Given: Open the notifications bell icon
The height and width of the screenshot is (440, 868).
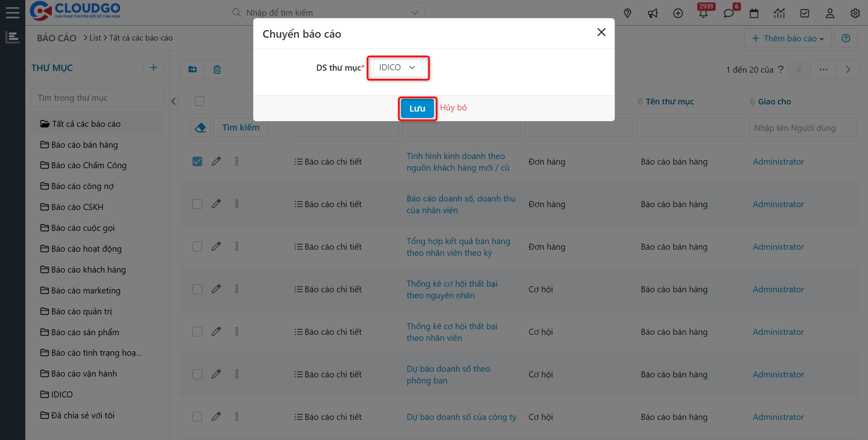Looking at the screenshot, I should point(704,13).
